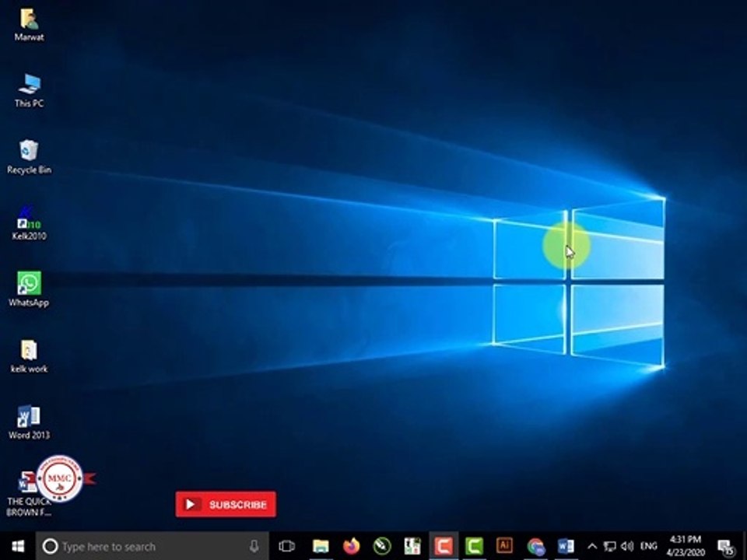747x560 pixels.
Task: Open the taskbar app with the letter t tile
Action: pos(412,546)
